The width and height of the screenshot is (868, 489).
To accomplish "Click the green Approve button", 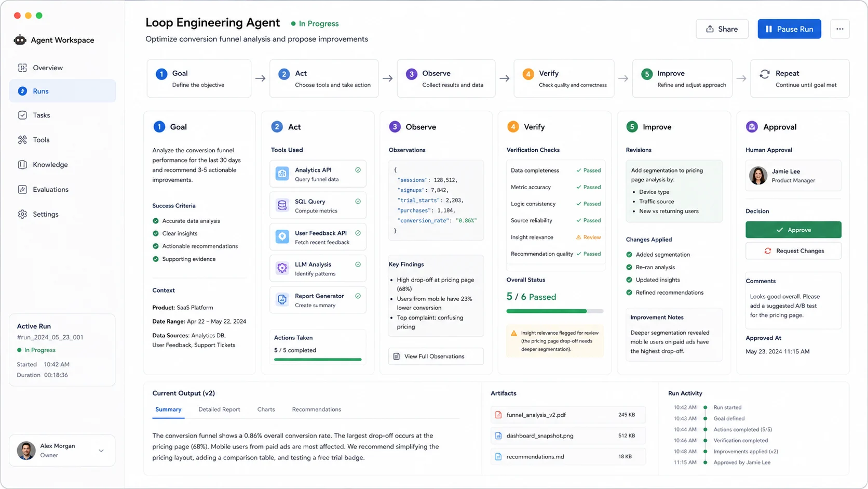I will pyautogui.click(x=793, y=230).
